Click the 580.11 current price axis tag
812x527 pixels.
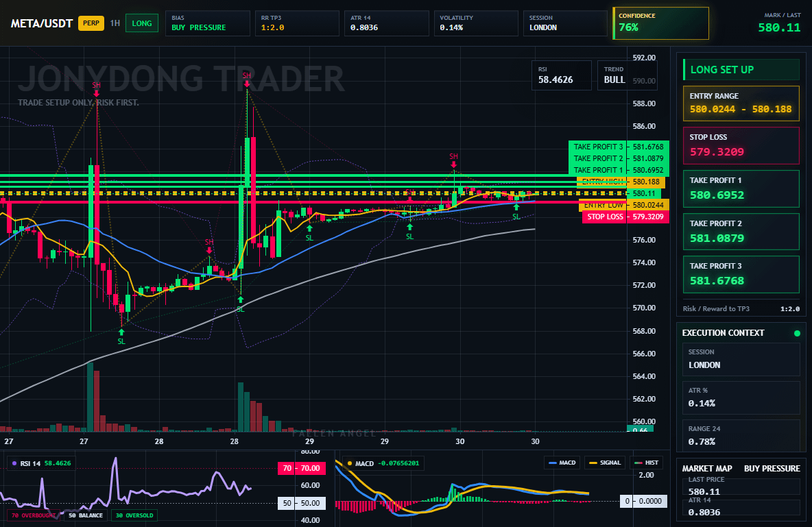coord(644,193)
